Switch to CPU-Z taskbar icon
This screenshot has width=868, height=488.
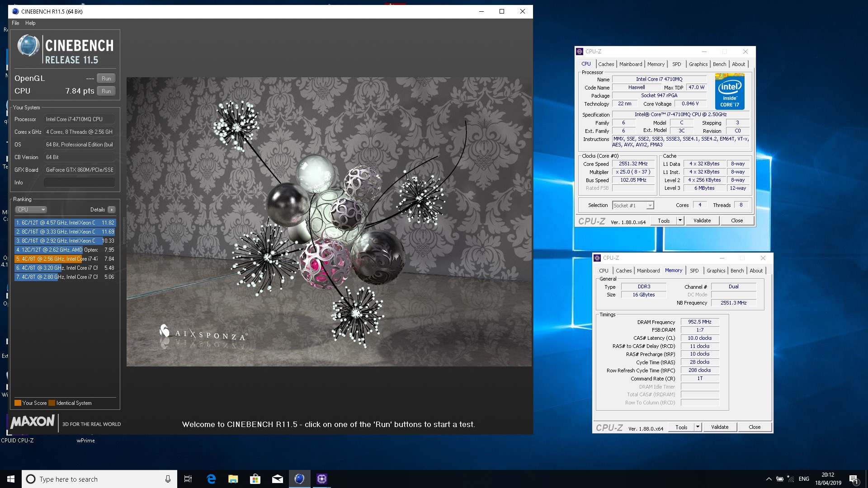pyautogui.click(x=321, y=479)
